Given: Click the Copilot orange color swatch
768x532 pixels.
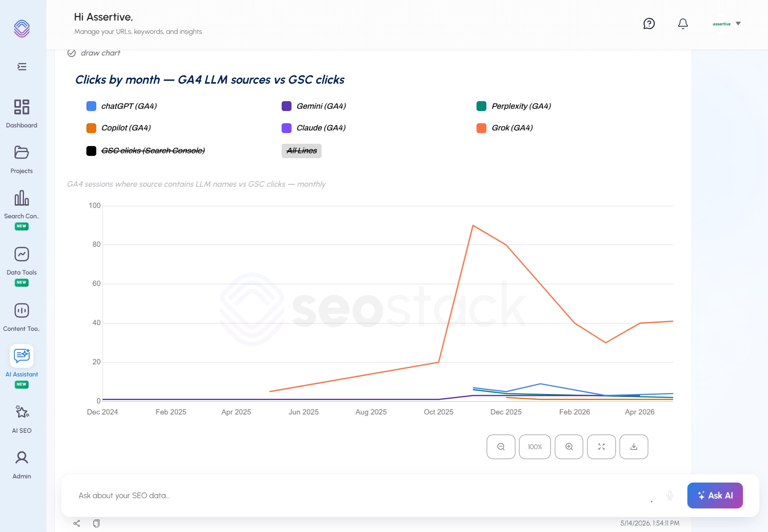Looking at the screenshot, I should coord(91,128).
